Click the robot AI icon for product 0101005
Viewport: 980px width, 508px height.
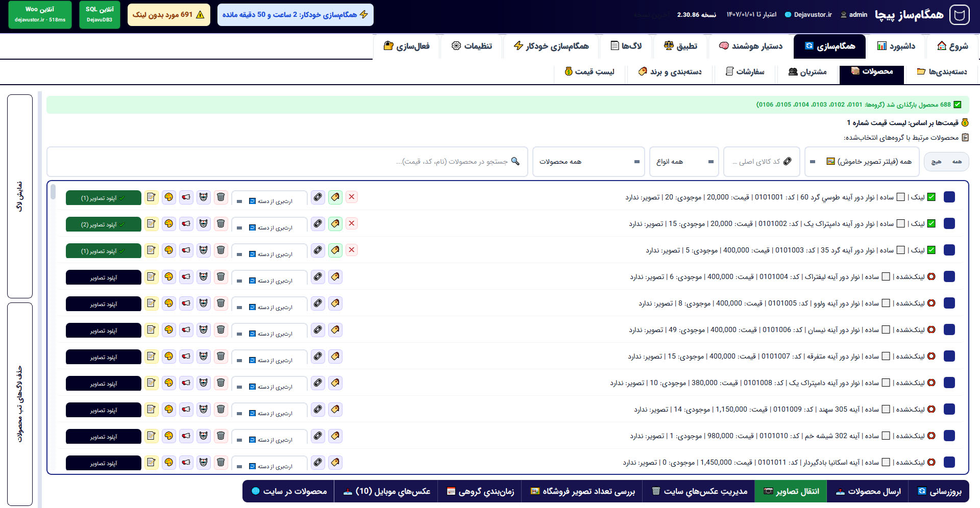pos(204,303)
